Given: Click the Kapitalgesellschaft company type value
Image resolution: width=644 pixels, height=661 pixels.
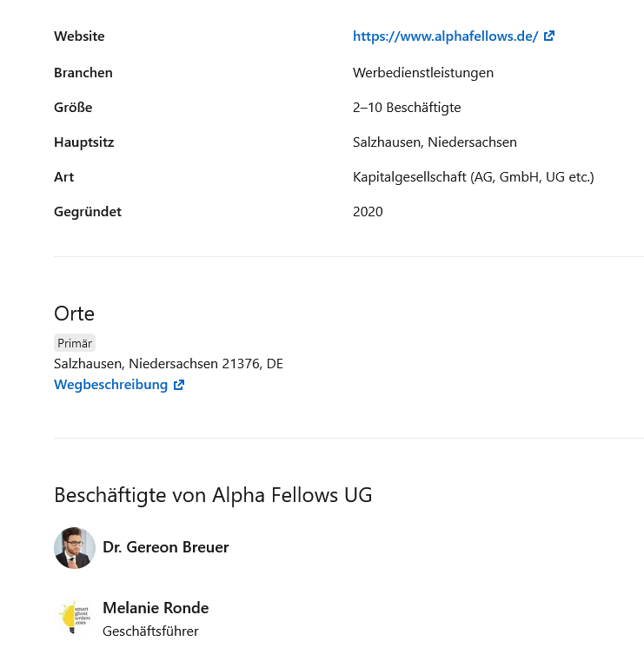Looking at the screenshot, I should click(x=474, y=177).
